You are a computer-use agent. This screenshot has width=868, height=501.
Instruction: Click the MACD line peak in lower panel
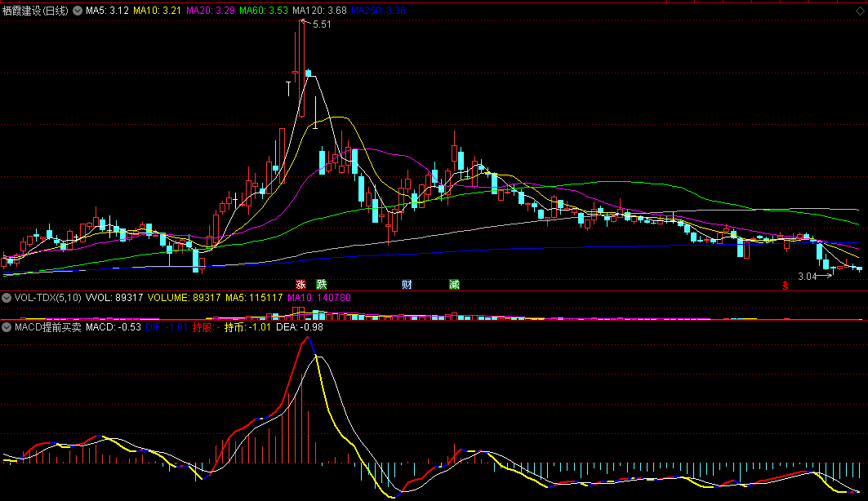pyautogui.click(x=308, y=337)
